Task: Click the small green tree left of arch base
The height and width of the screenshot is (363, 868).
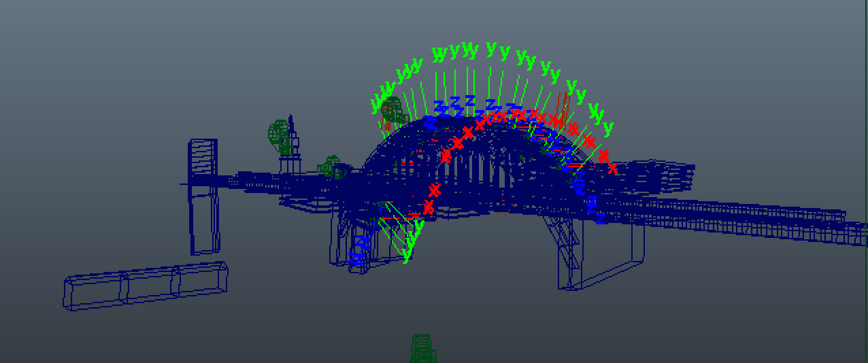Action: point(331,167)
